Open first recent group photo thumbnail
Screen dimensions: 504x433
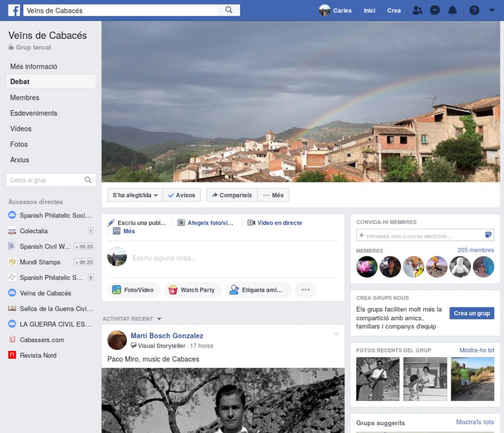click(378, 379)
